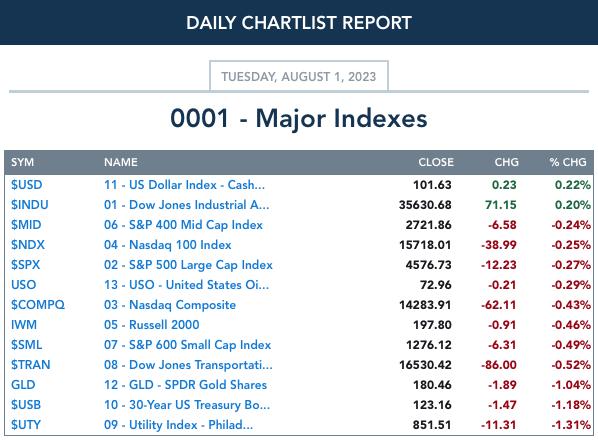The image size is (598, 440).
Task: Open Nasdaq 100 Index chart link
Action: [x=167, y=245]
